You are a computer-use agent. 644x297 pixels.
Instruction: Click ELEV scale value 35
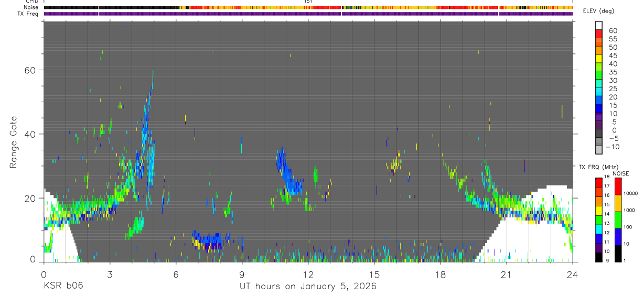point(613,72)
